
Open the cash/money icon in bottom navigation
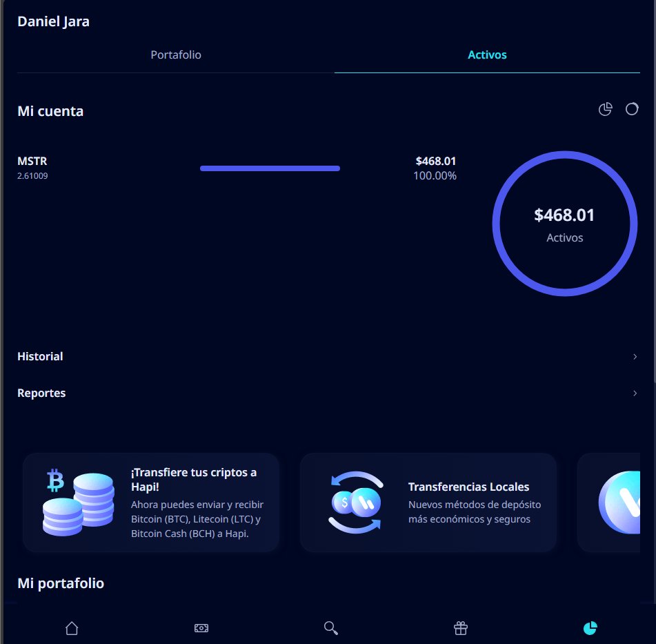tap(201, 628)
